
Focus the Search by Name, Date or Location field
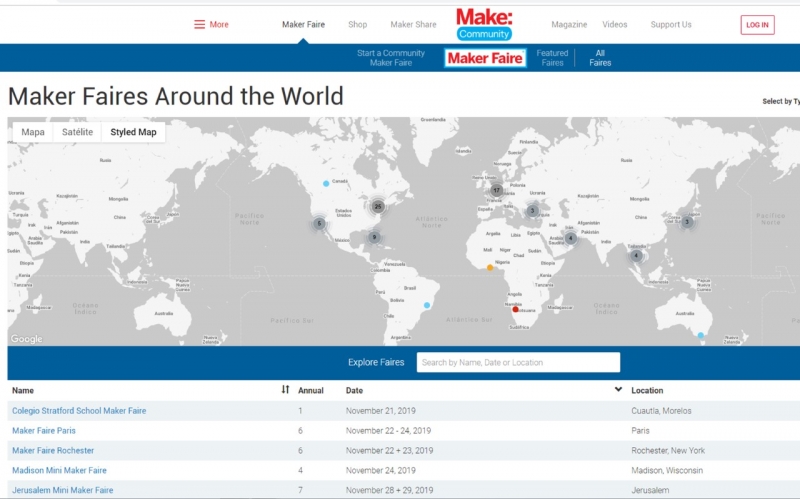pos(518,362)
